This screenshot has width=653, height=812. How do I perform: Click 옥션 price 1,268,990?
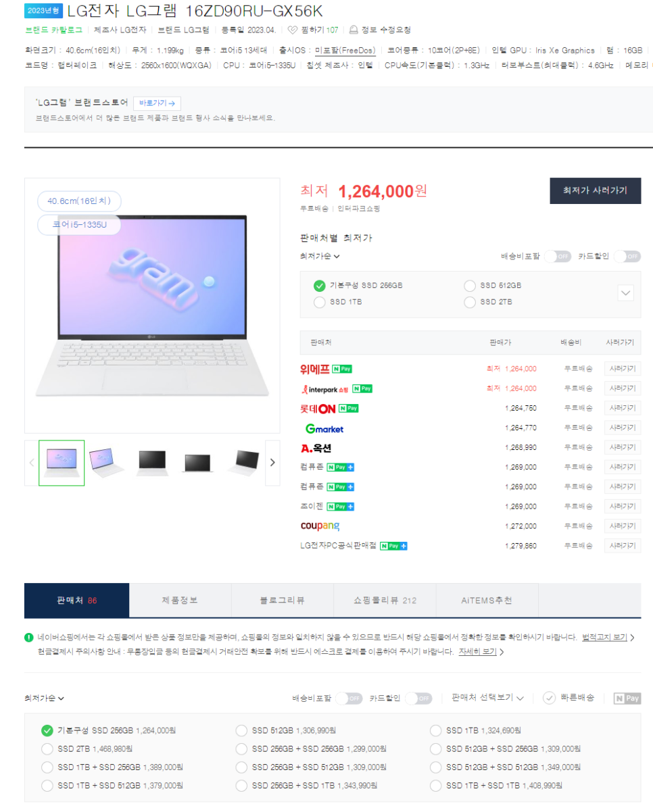point(521,447)
